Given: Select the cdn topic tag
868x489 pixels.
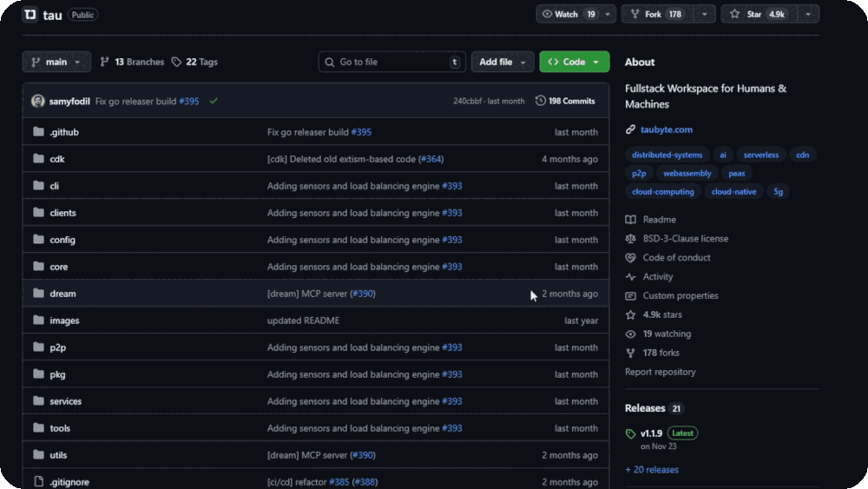Looking at the screenshot, I should [x=802, y=155].
